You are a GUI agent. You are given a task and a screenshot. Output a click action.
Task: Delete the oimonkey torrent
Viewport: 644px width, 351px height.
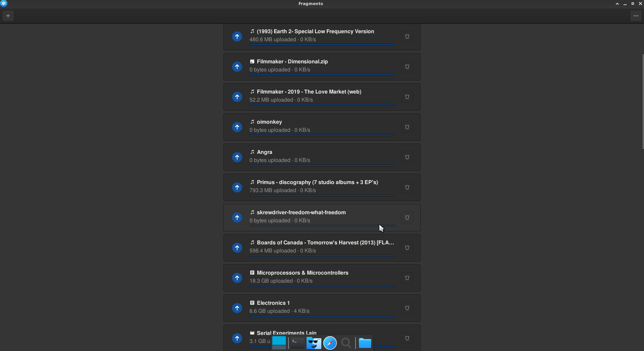(x=407, y=127)
